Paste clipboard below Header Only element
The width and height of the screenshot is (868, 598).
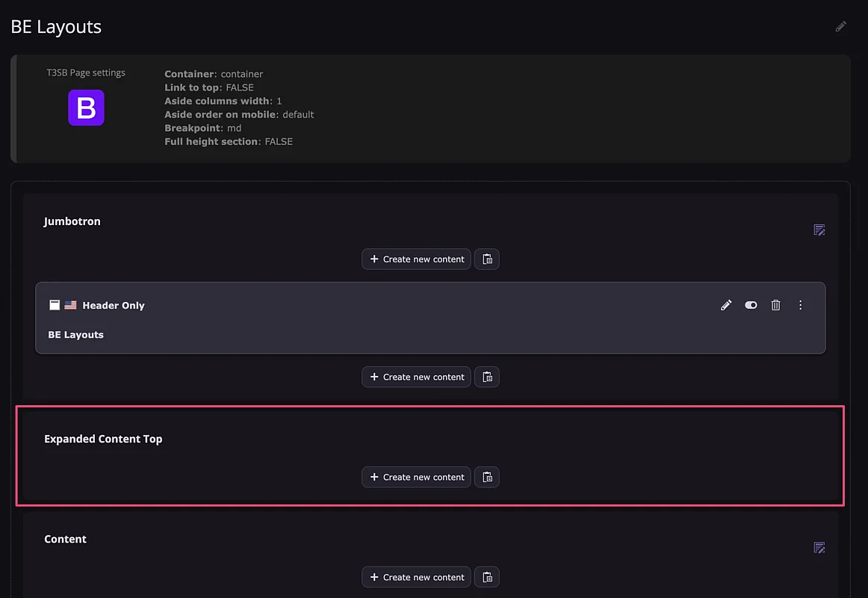487,377
